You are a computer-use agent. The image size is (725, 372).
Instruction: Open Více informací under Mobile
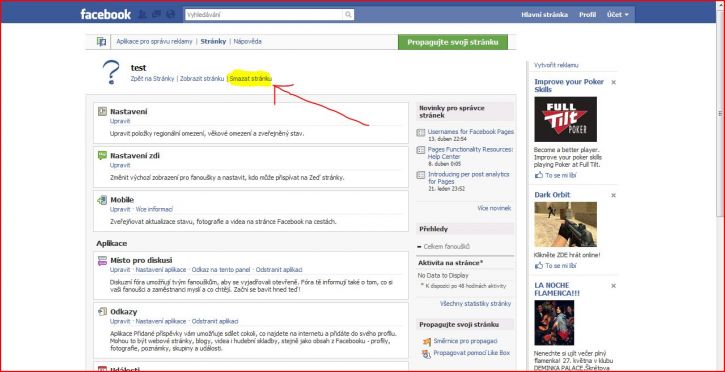click(x=154, y=209)
